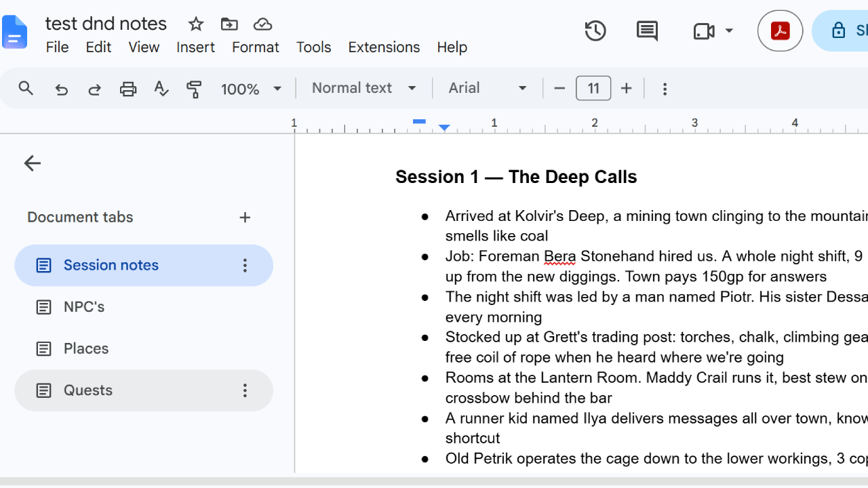Click the font size field
The width and height of the screenshot is (868, 488).
593,88
